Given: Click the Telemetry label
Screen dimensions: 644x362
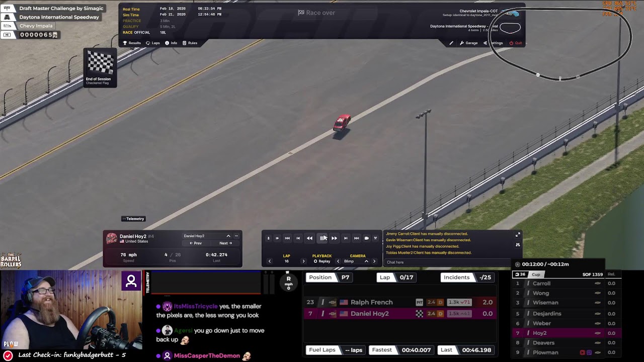Looking at the screenshot, I should [x=133, y=219].
